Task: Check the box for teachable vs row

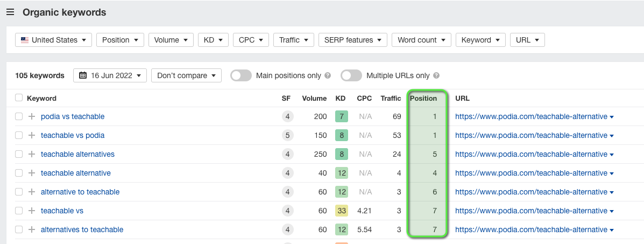Action: pyautogui.click(x=18, y=211)
